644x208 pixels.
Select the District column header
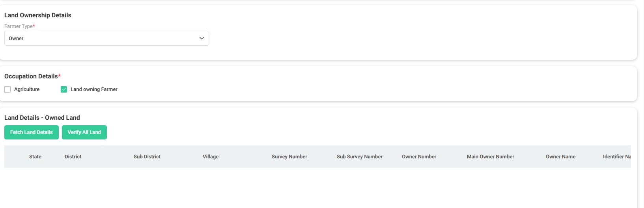click(x=73, y=157)
